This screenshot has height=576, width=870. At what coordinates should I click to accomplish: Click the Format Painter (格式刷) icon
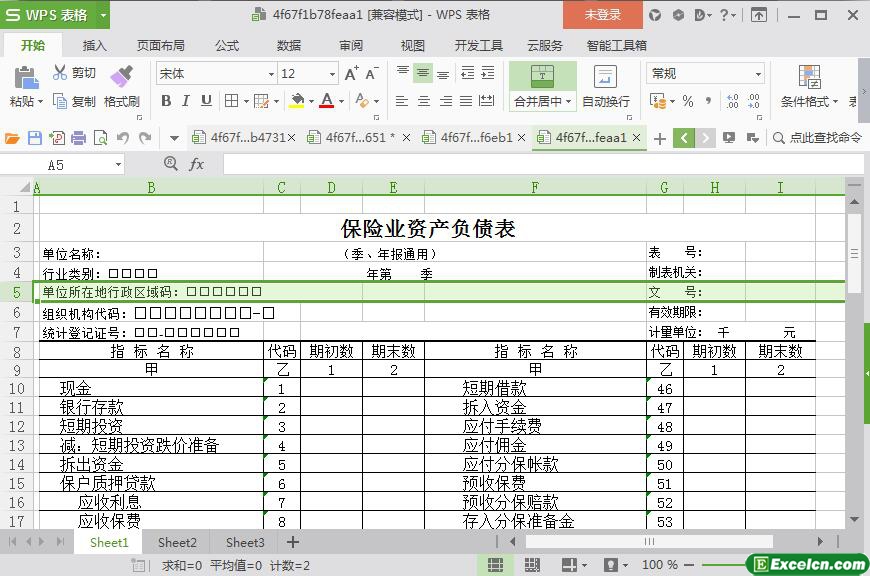click(x=121, y=77)
